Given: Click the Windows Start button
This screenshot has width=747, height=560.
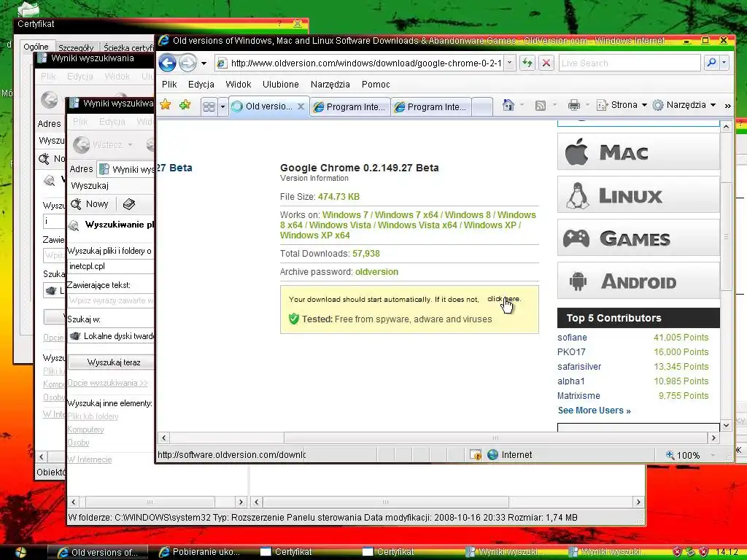Looking at the screenshot, I should (20, 553).
